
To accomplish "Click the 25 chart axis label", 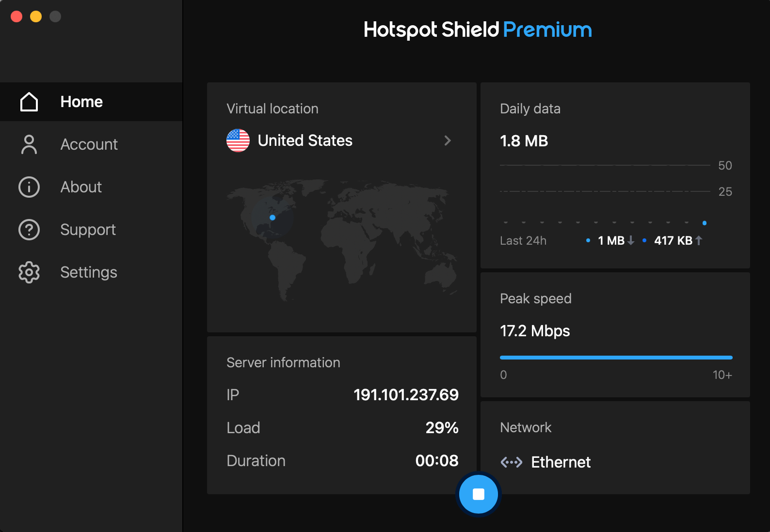I will click(725, 192).
